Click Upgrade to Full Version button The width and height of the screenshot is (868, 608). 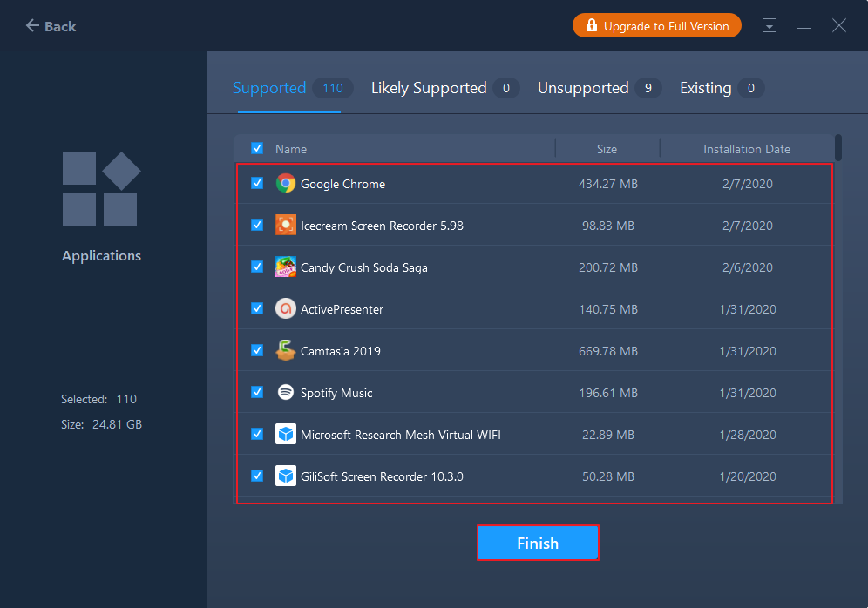[657, 25]
